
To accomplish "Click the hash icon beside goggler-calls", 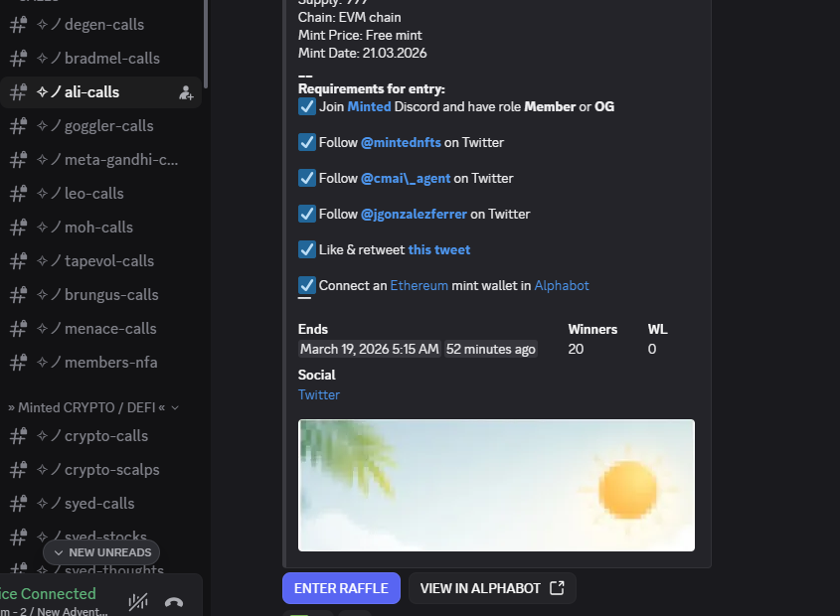I will [x=18, y=126].
